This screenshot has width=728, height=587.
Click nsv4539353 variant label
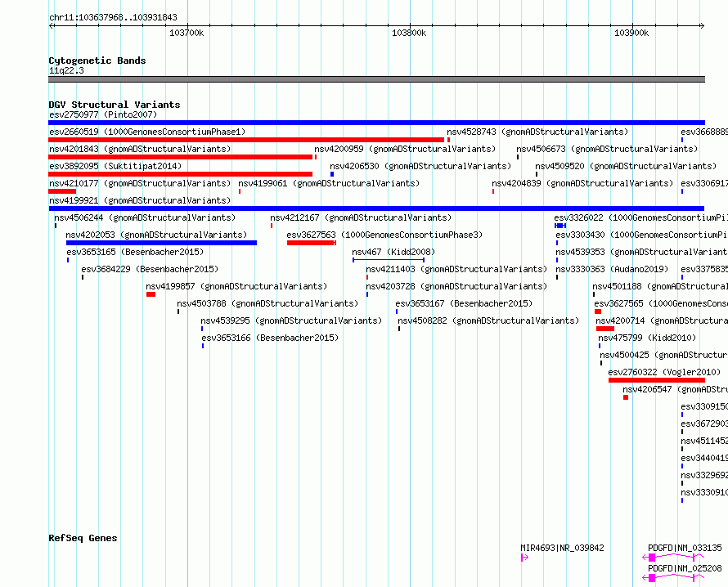[641, 252]
